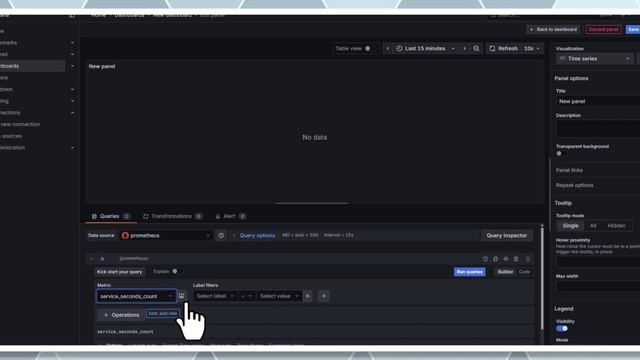640x360 pixels.
Task: Open the Time series visualization picker
Action: [594, 59]
